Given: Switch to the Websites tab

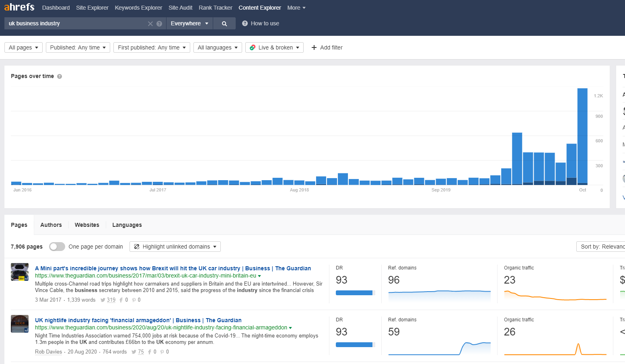Looking at the screenshot, I should pyautogui.click(x=87, y=225).
